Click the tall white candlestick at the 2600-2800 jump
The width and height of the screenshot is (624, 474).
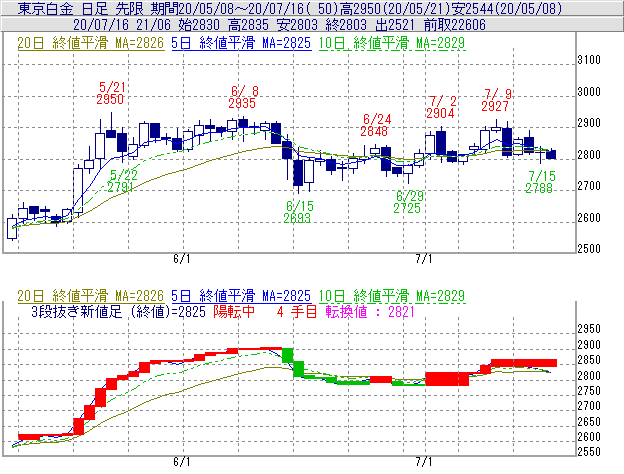coord(78,191)
